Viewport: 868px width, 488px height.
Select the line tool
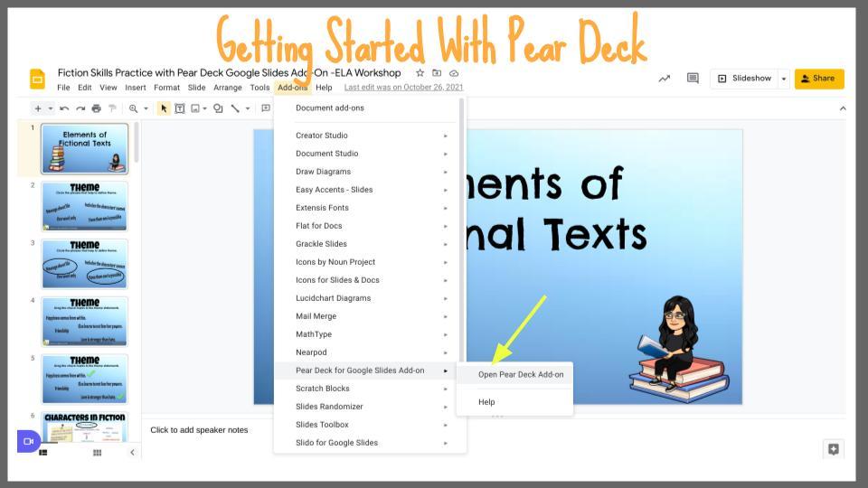[235, 108]
